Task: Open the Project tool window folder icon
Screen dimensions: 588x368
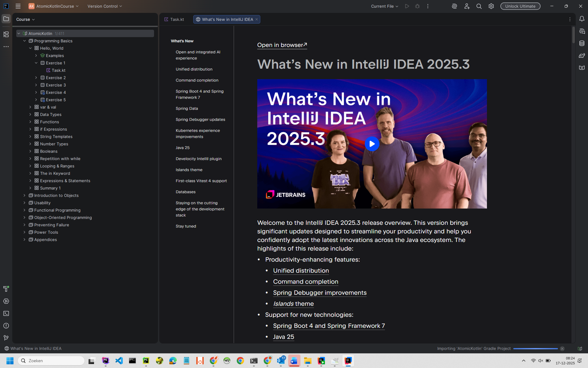Action: (x=6, y=19)
